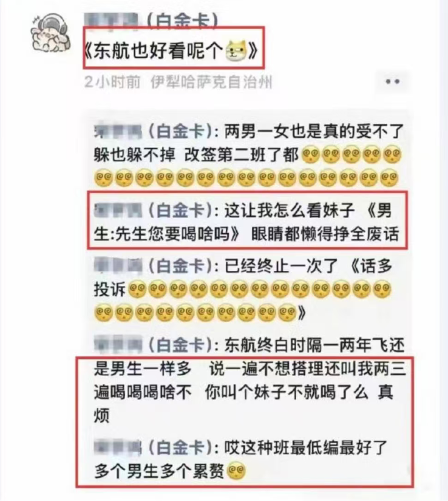
Task: Reply to comment 这让我怎么看妹子
Action: [248, 222]
